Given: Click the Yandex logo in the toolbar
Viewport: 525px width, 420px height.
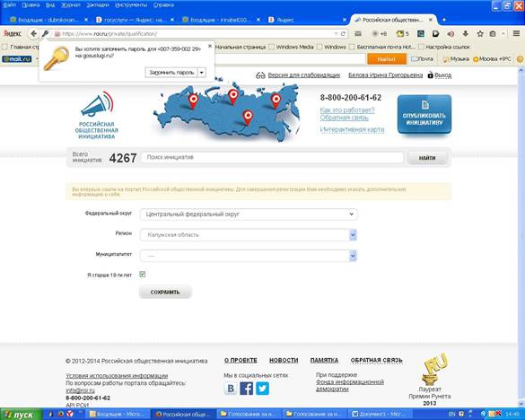Looking at the screenshot, I should (x=13, y=33).
